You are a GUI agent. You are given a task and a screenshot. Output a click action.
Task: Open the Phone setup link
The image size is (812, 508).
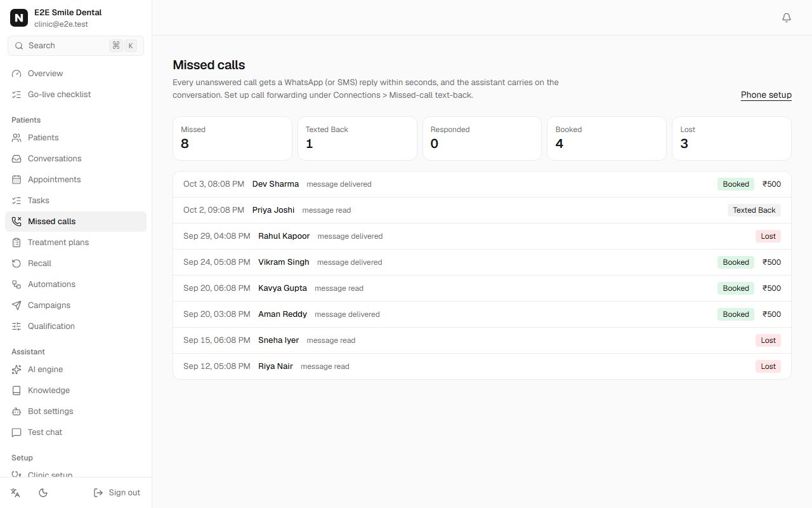click(766, 95)
